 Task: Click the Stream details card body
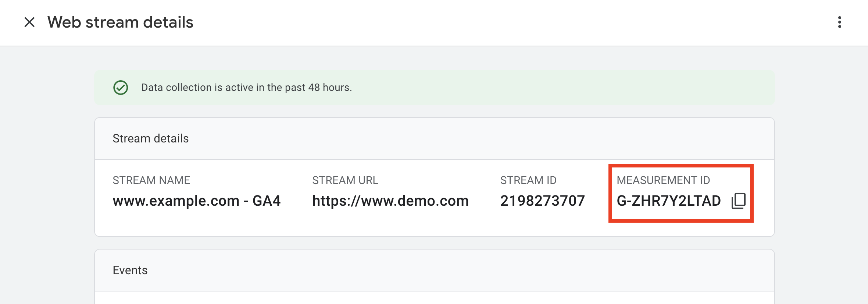click(434, 198)
